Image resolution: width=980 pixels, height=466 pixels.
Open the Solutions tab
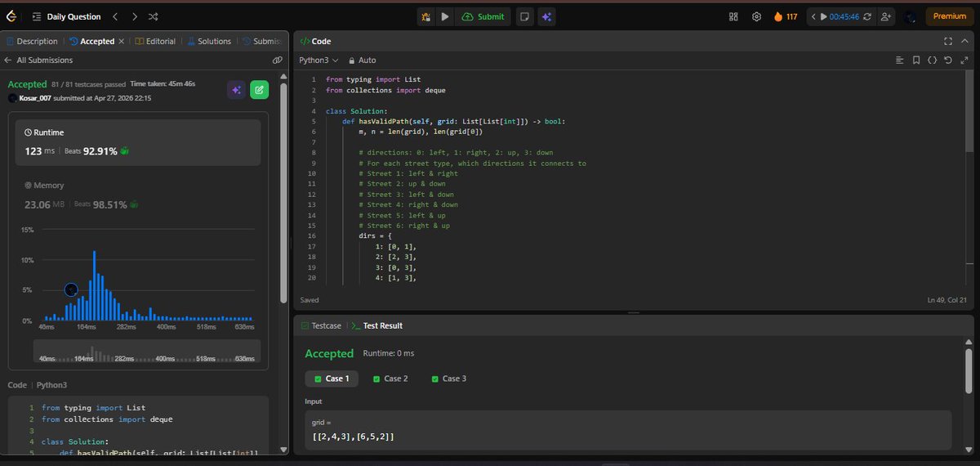pyautogui.click(x=209, y=41)
